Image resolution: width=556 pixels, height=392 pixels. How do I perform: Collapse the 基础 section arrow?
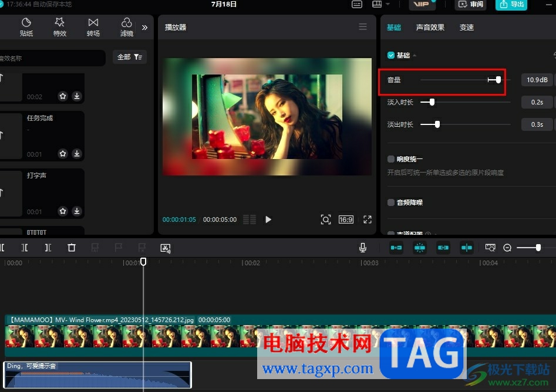click(415, 56)
